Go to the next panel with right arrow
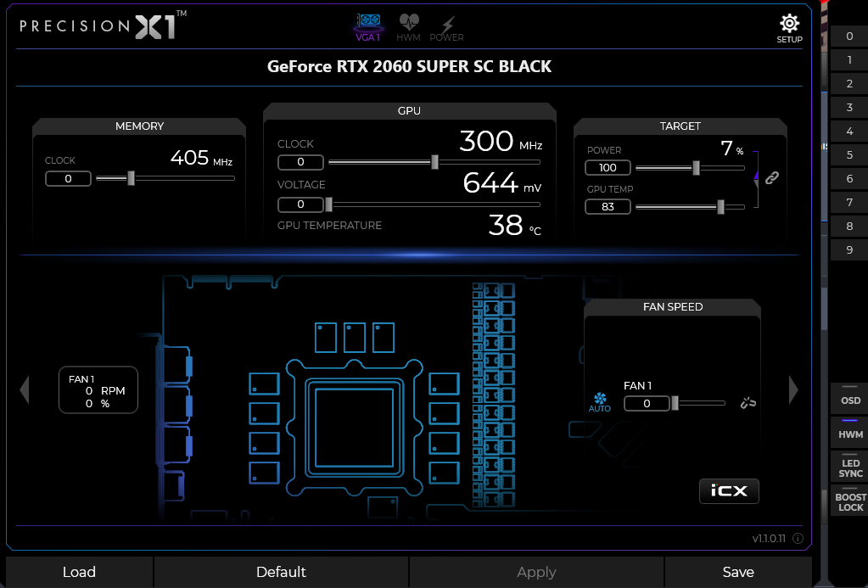This screenshot has width=868, height=588. 793,390
